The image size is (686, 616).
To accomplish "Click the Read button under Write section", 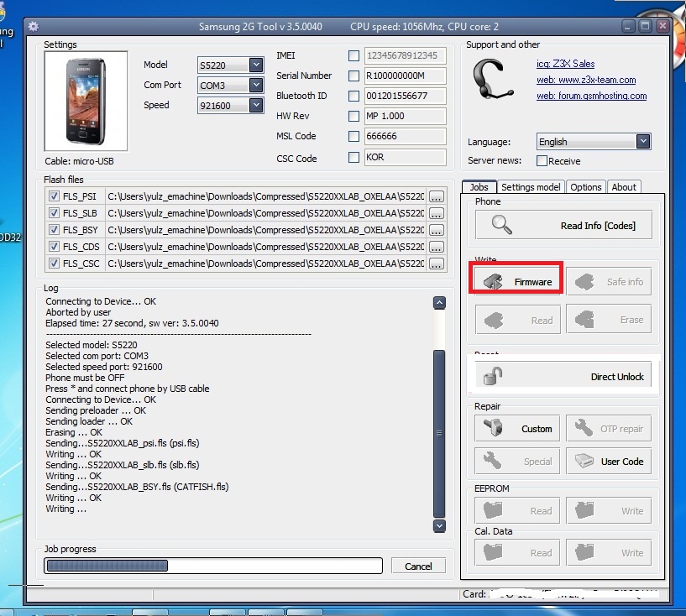I will [517, 320].
